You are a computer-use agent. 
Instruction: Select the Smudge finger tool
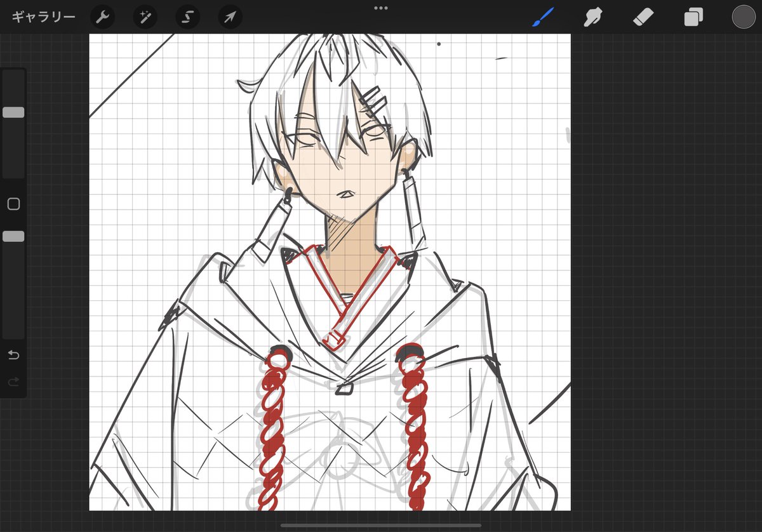[593, 17]
